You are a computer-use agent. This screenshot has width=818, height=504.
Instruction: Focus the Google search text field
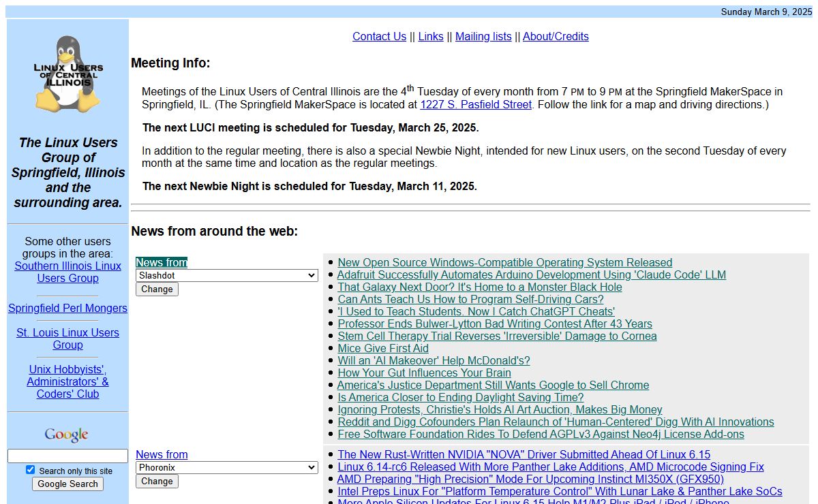click(x=67, y=456)
